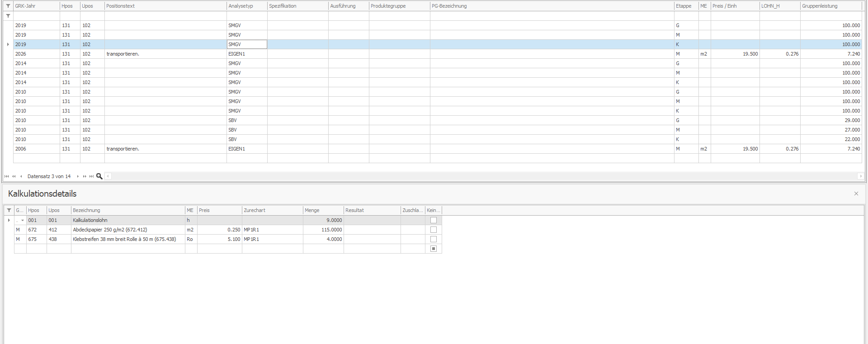Sort top grid by Analysetyp column
The image size is (868, 344).
247,6
